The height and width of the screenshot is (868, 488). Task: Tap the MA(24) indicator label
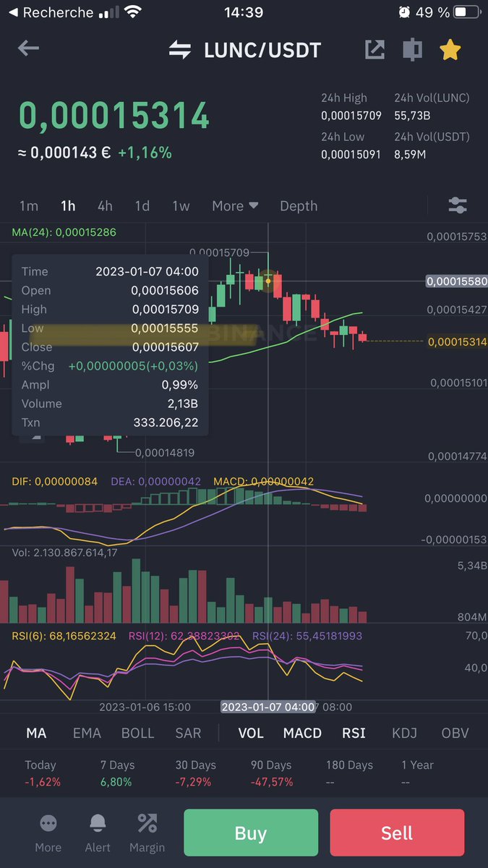[64, 232]
